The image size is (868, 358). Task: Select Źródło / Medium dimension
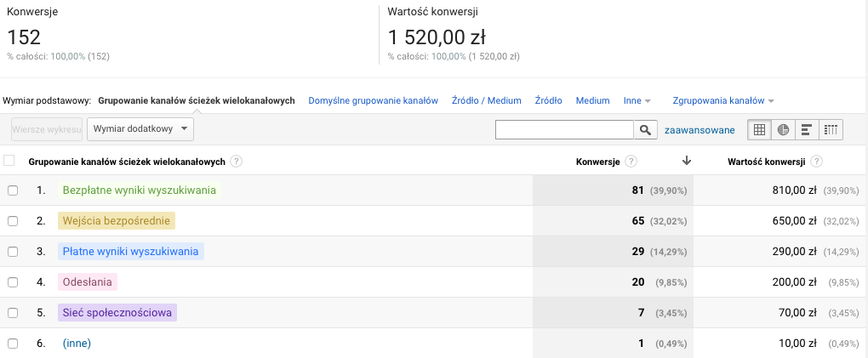[487, 100]
